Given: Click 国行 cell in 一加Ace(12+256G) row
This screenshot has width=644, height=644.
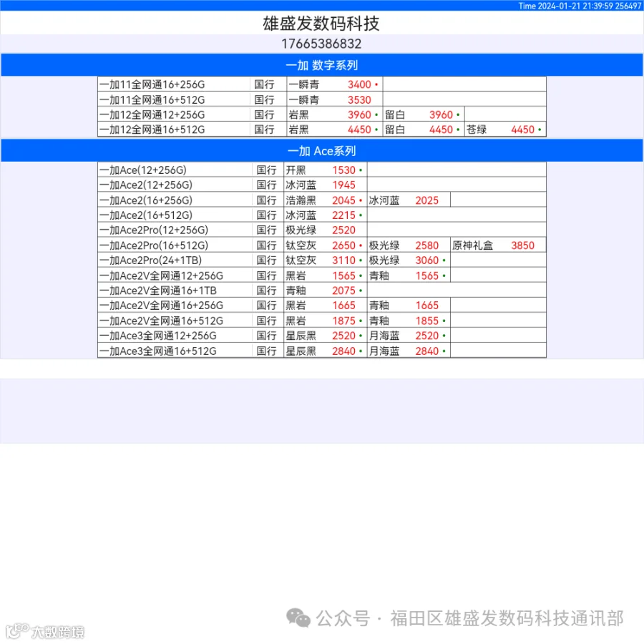Looking at the screenshot, I should 268,170.
